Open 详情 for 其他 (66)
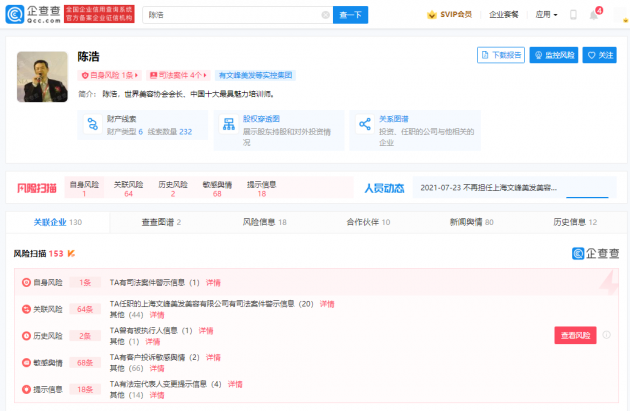630x411 pixels. [157, 368]
